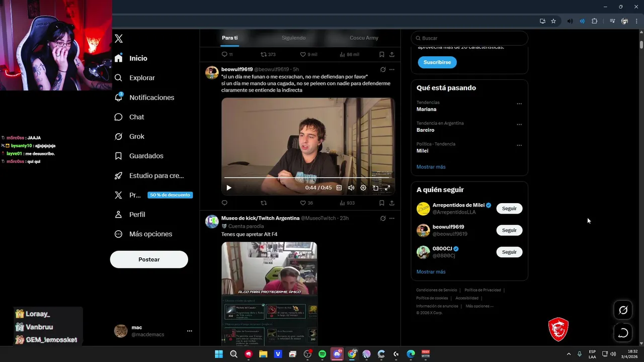
Task: Bookmark the beowulf9619 post
Action: (382, 203)
